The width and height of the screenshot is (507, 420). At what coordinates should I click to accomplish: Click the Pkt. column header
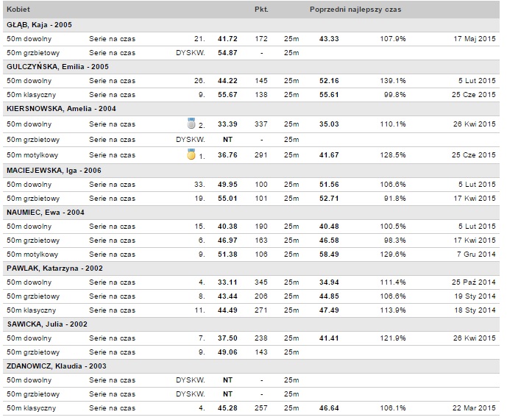(261, 10)
